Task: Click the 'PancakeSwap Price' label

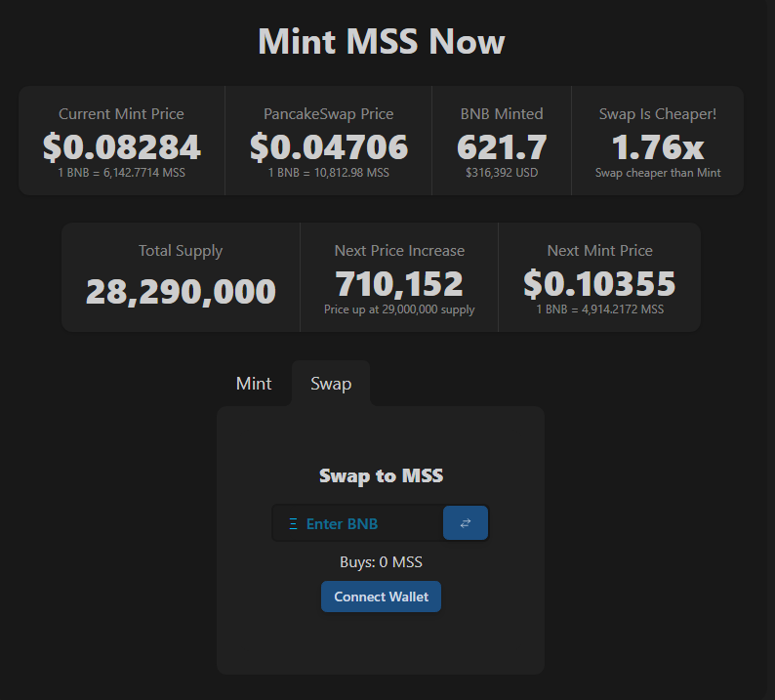Action: [x=329, y=114]
